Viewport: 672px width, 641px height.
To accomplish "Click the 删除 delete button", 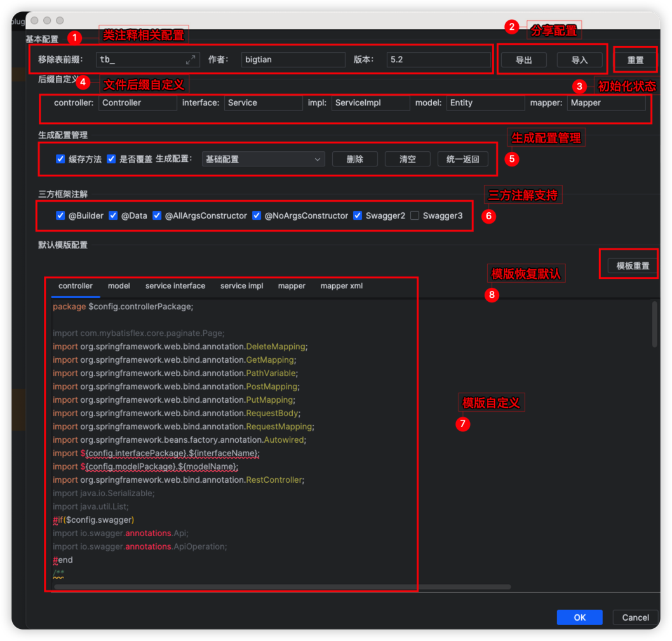I will tap(355, 159).
